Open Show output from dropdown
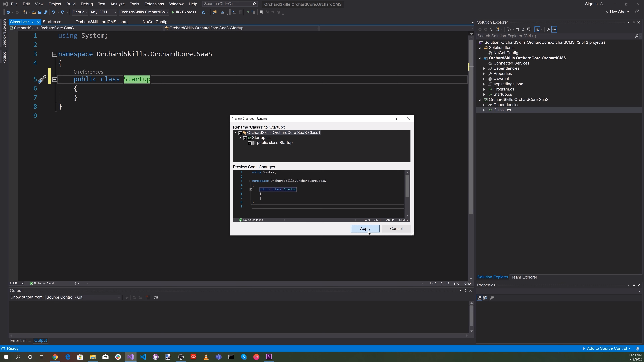 point(83,297)
